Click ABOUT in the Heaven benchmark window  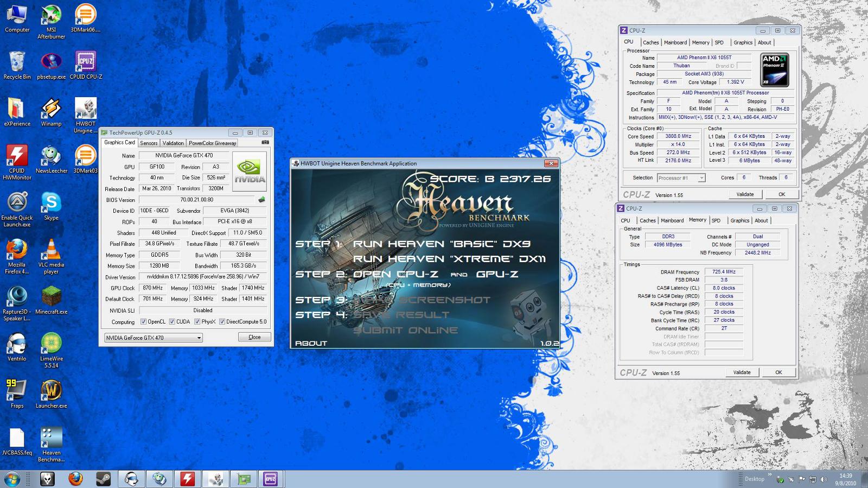tap(311, 343)
